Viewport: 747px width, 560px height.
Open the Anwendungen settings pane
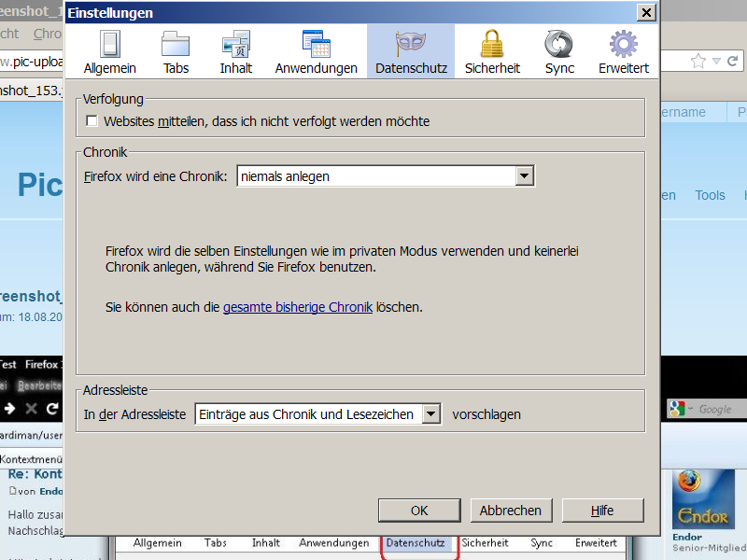317,52
